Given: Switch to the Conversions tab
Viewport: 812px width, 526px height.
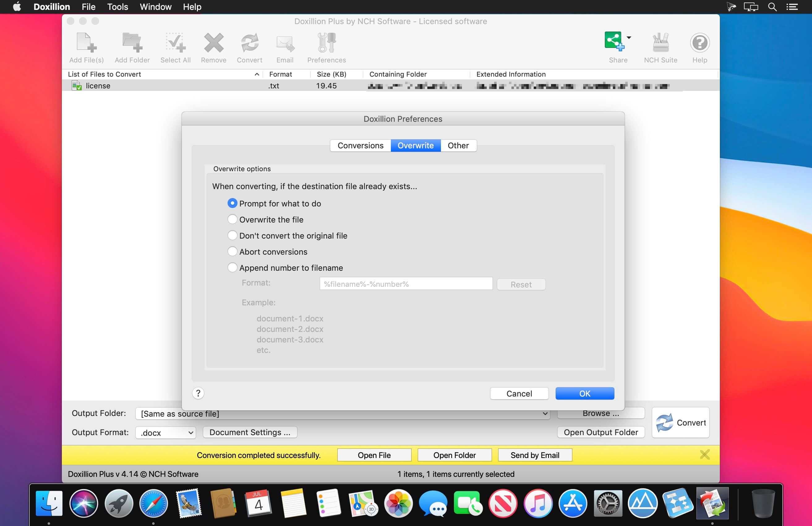Looking at the screenshot, I should pyautogui.click(x=360, y=146).
